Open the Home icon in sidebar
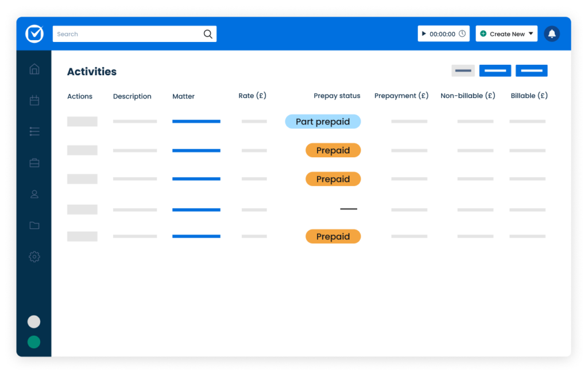The width and height of the screenshot is (588, 373). (34, 69)
